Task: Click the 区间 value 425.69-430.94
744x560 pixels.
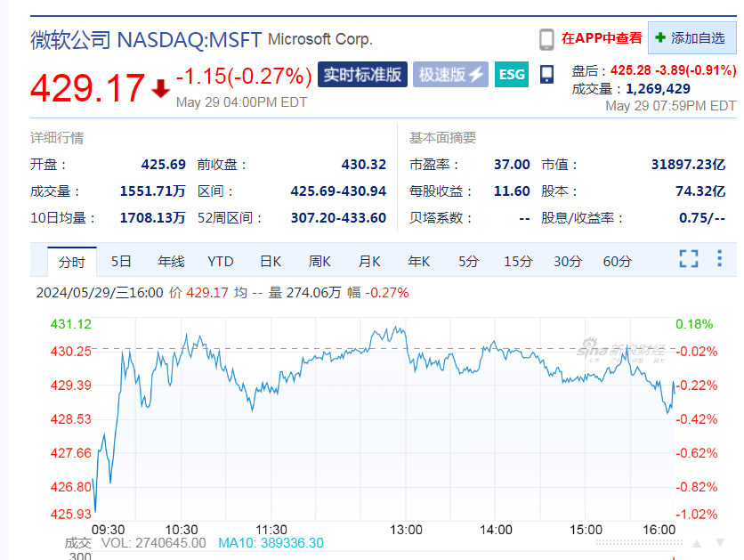Action: pyautogui.click(x=338, y=191)
